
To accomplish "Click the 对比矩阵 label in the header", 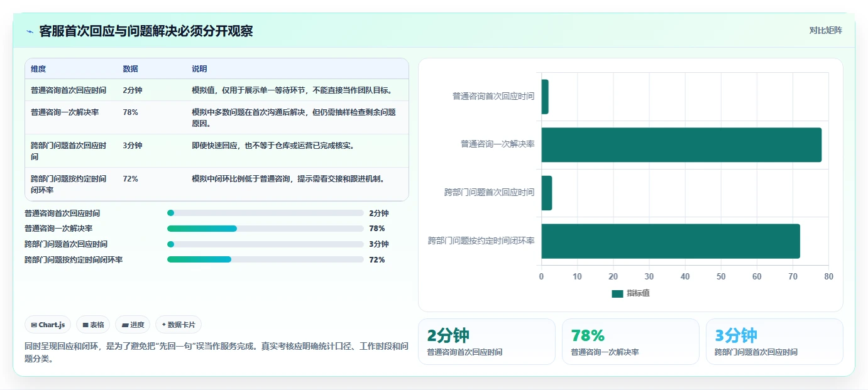I will (x=825, y=30).
